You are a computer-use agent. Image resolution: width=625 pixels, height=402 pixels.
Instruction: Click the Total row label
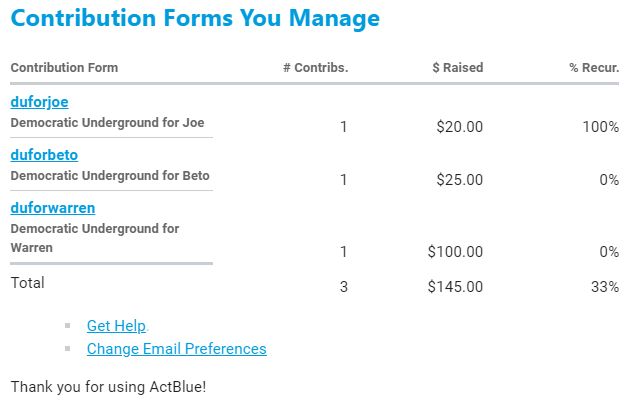click(27, 283)
